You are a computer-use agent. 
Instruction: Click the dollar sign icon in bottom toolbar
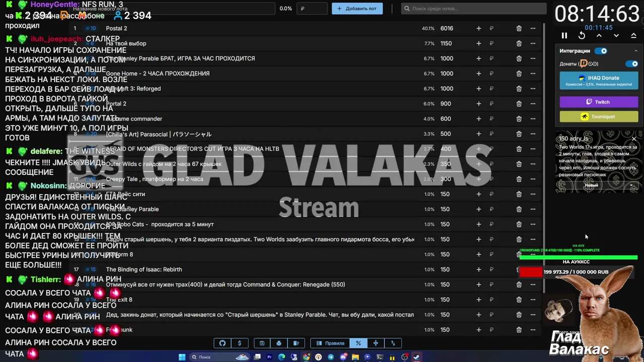tap(239, 343)
